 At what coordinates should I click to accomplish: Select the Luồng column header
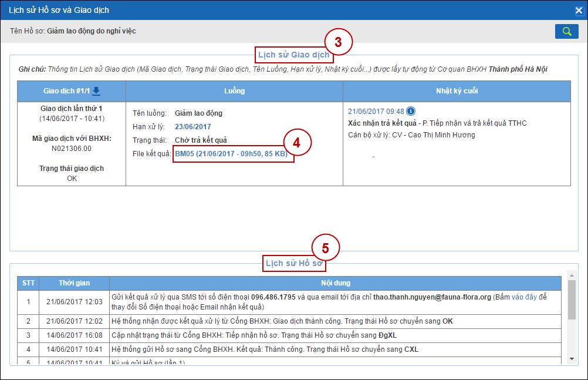234,91
